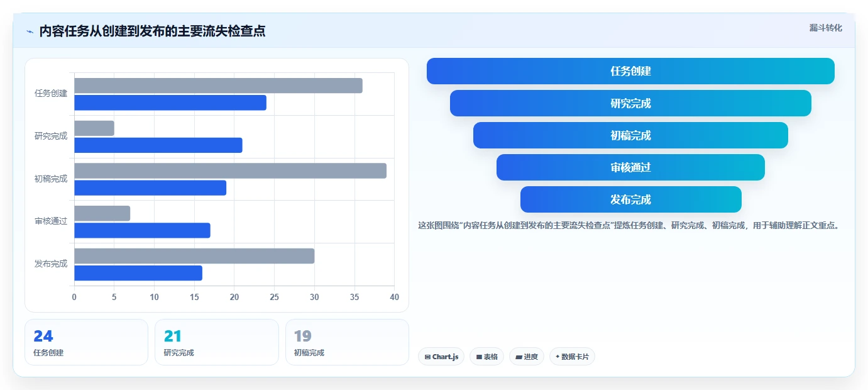Click the x-axis tick value 0

click(x=74, y=297)
